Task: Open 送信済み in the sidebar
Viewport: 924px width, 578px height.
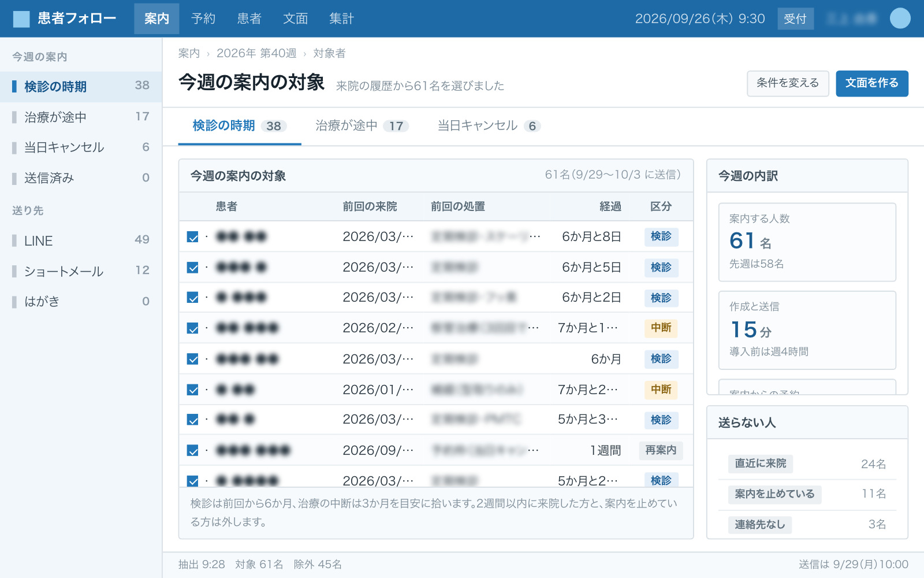Action: 81,178
